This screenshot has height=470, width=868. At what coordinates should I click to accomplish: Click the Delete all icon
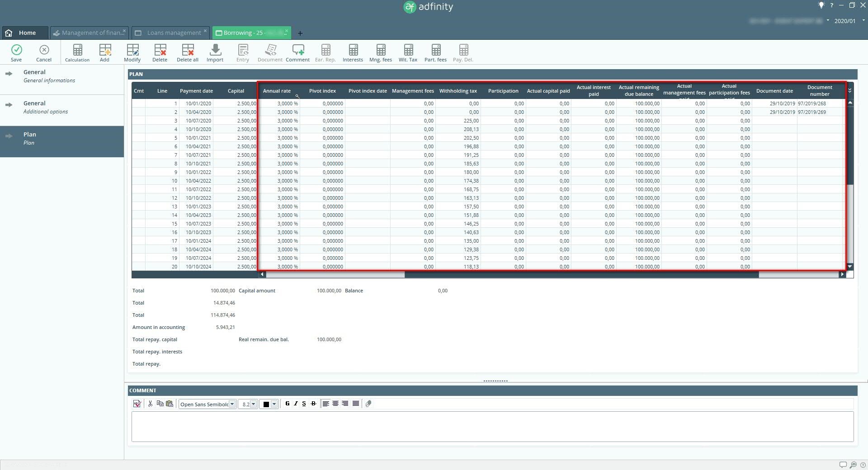(187, 52)
